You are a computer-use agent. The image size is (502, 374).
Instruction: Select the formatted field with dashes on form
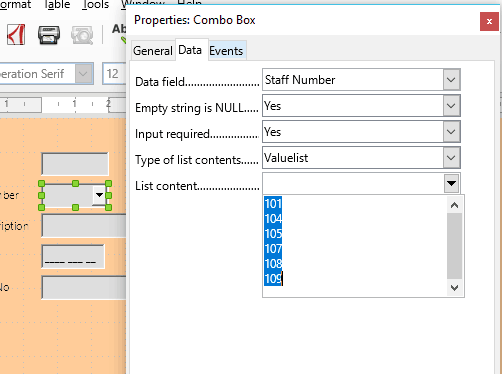[73, 256]
